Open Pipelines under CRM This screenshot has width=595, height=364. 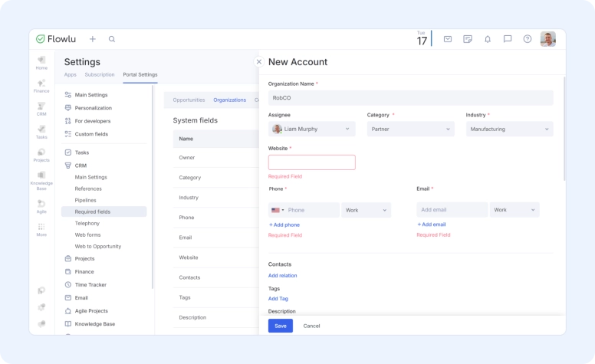[x=85, y=200]
